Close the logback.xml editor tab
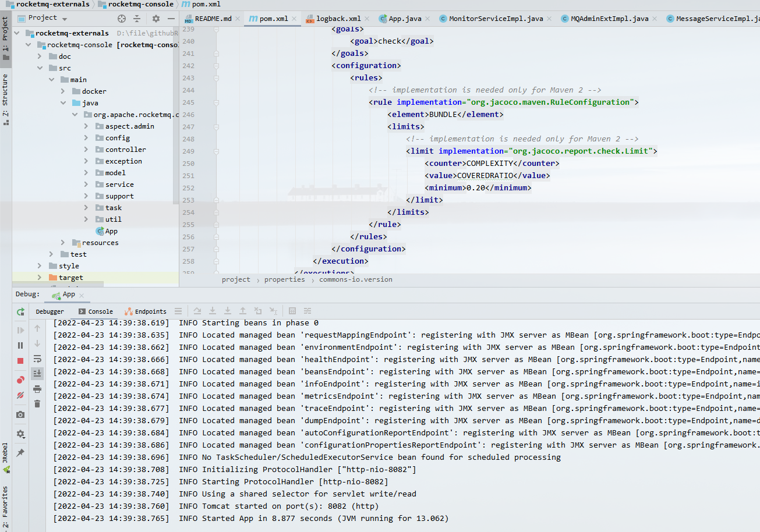The height and width of the screenshot is (532, 760). (x=368, y=19)
